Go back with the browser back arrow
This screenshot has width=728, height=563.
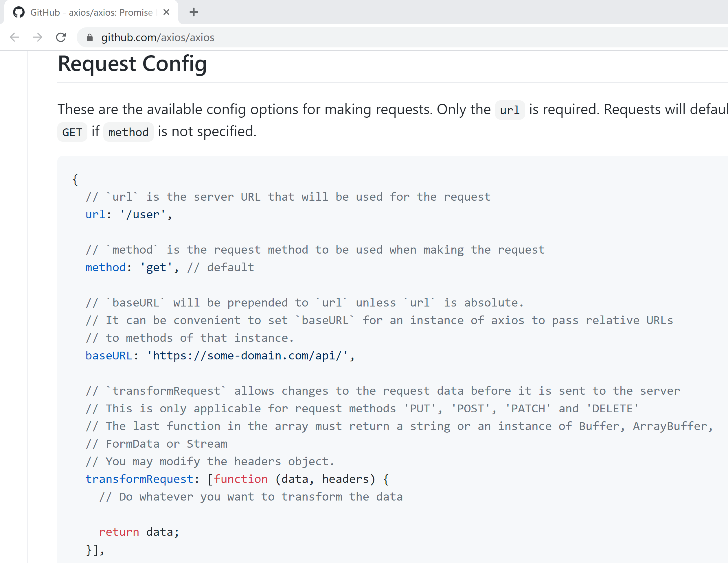tap(15, 37)
